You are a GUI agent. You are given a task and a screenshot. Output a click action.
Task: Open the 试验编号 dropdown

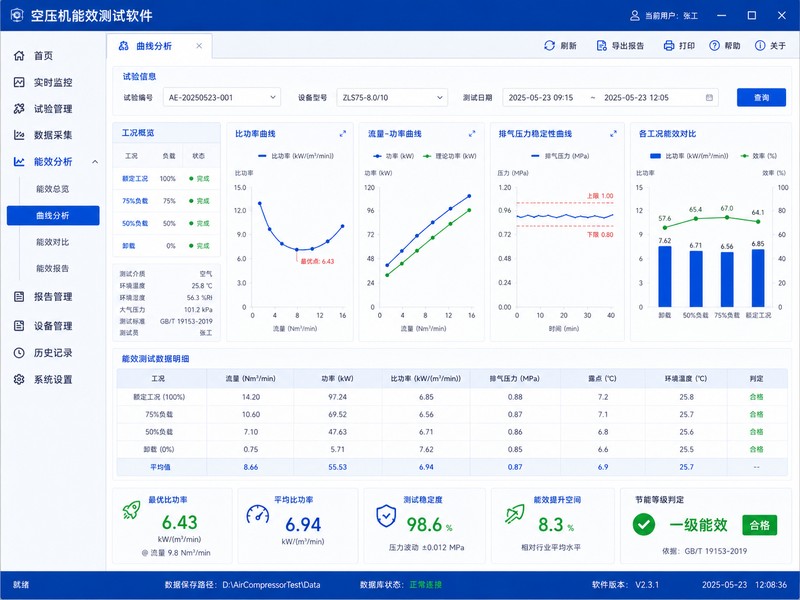(x=221, y=97)
